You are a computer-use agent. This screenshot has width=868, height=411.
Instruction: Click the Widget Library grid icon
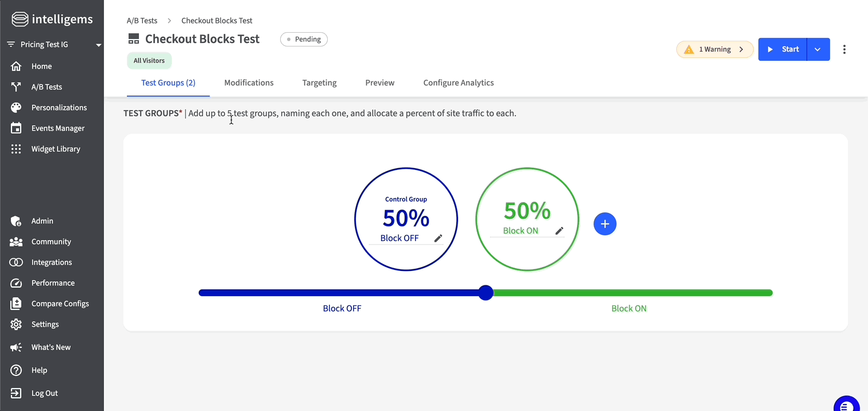16,149
